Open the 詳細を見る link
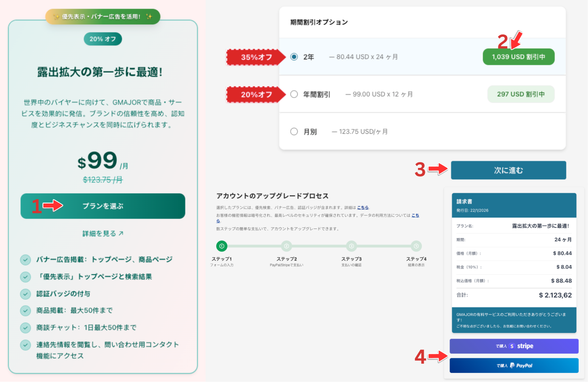This screenshot has width=588, height=382. click(x=103, y=233)
